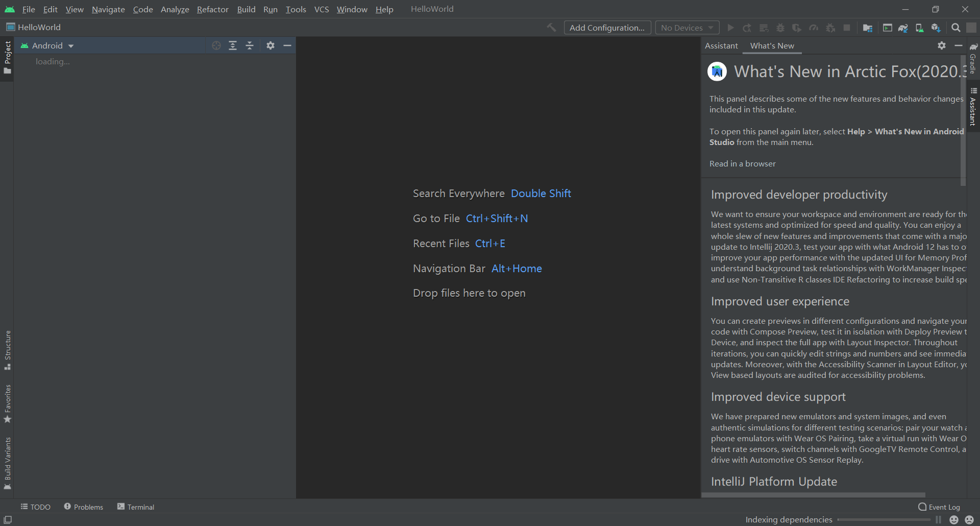Switch to the Assistant tab
The height and width of the screenshot is (526, 980).
[x=721, y=45]
